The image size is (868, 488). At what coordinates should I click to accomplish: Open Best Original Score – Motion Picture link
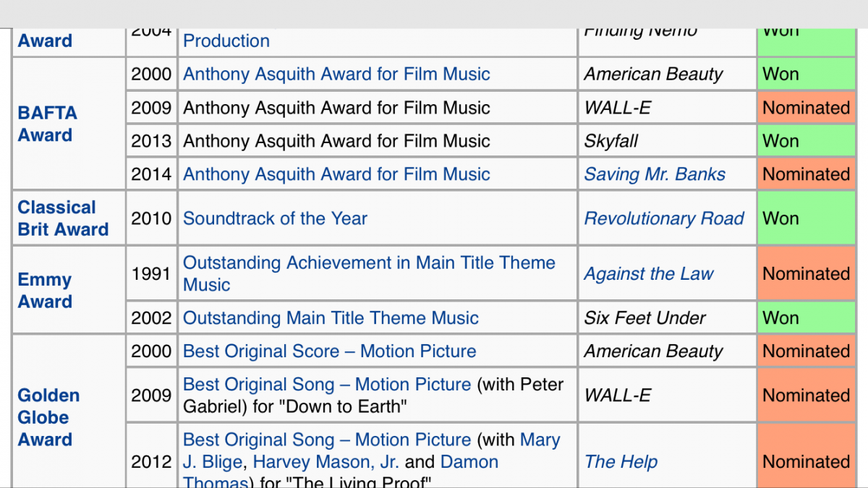pyautogui.click(x=330, y=351)
